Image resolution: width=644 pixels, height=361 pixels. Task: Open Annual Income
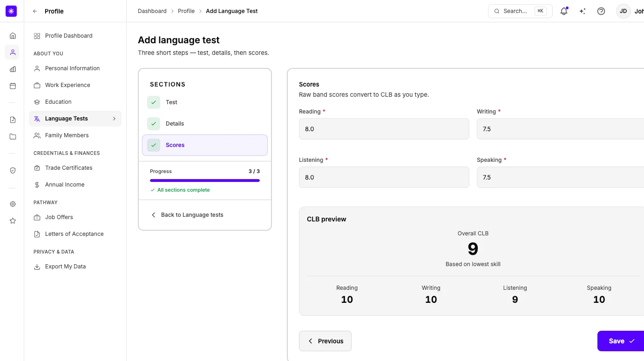click(x=75, y=185)
